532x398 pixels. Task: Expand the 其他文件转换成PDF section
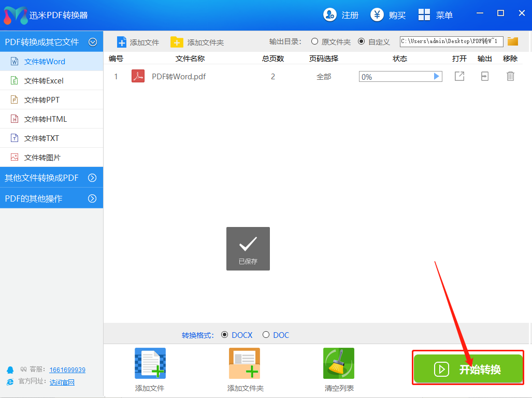92,178
